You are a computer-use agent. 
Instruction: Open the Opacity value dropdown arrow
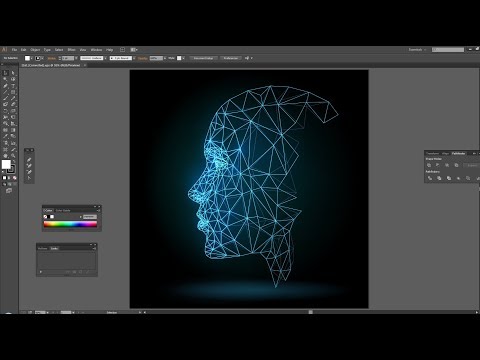[x=165, y=58]
